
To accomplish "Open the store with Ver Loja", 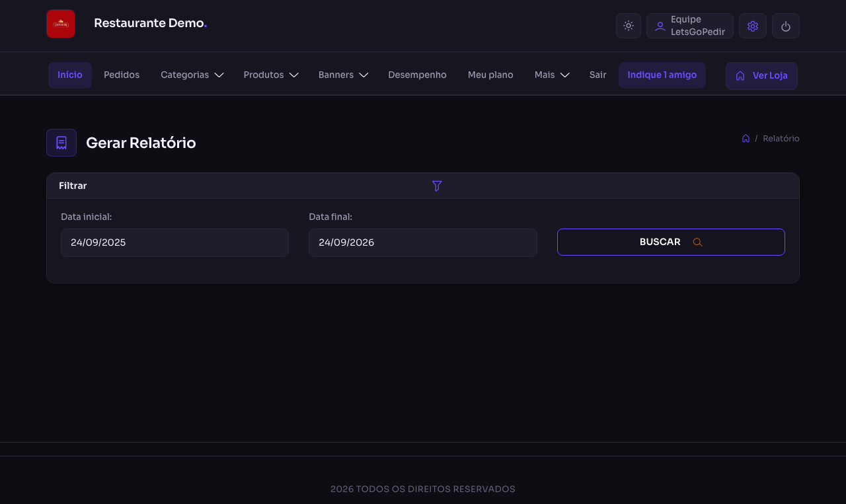I will point(761,76).
